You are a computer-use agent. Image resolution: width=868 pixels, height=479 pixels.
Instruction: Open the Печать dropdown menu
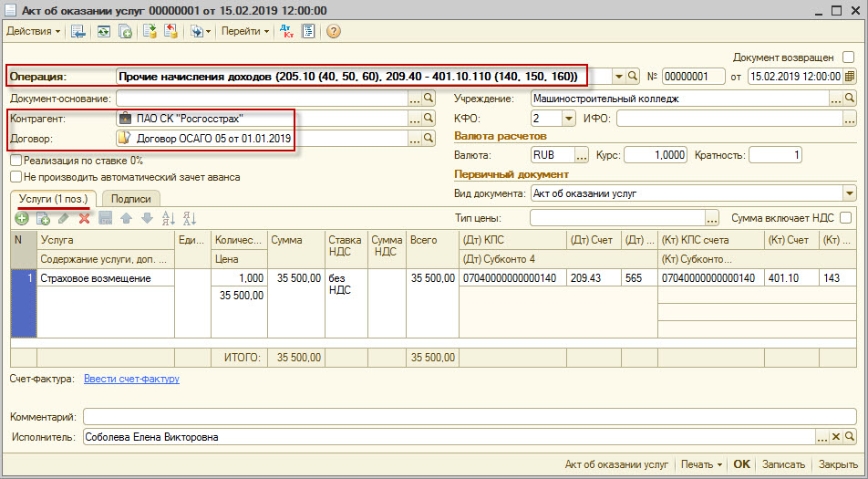pos(701,464)
